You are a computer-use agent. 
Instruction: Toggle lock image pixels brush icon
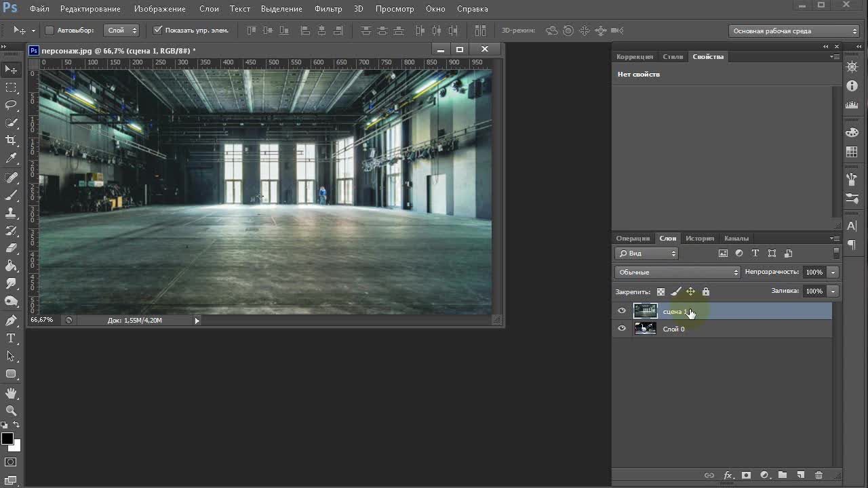click(676, 291)
